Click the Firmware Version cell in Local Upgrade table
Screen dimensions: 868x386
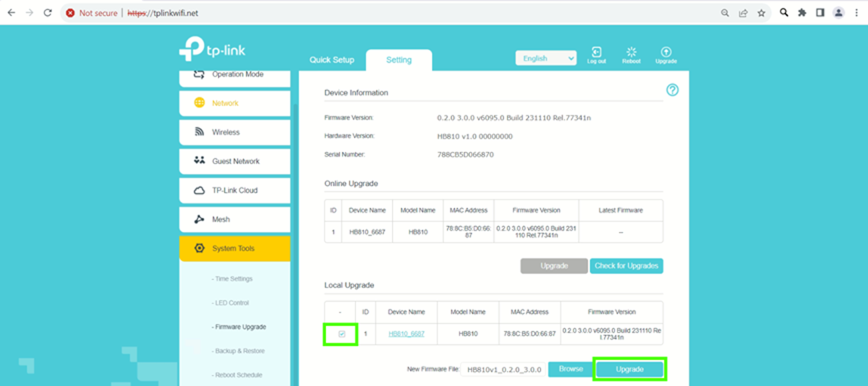click(612, 334)
